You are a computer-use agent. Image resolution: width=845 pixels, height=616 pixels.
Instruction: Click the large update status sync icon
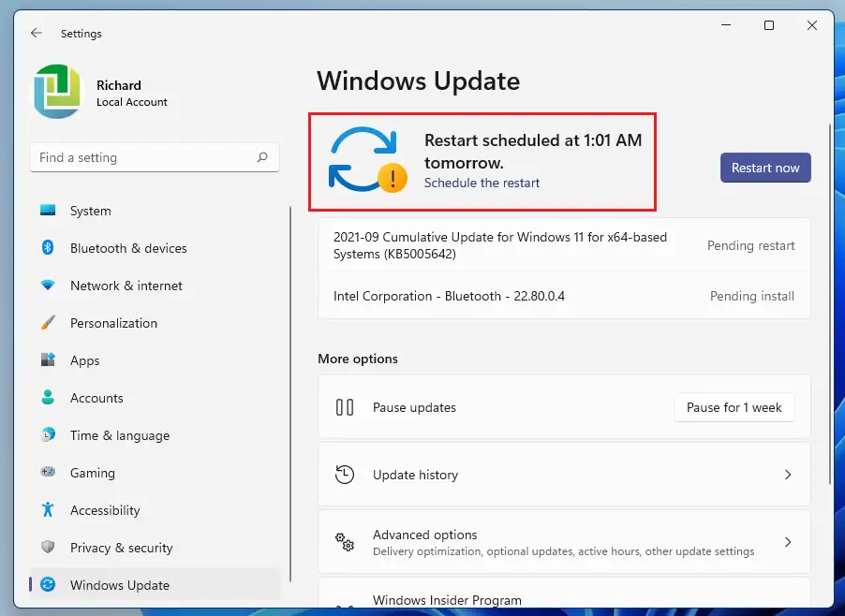click(x=367, y=160)
